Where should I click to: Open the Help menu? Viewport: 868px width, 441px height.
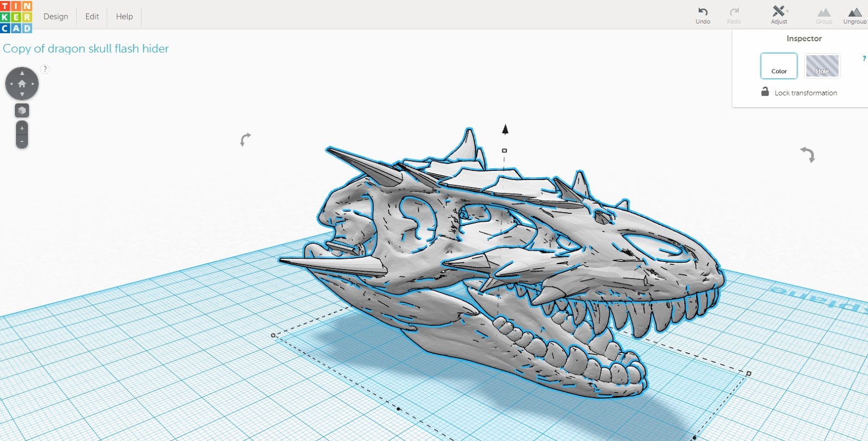(x=124, y=16)
